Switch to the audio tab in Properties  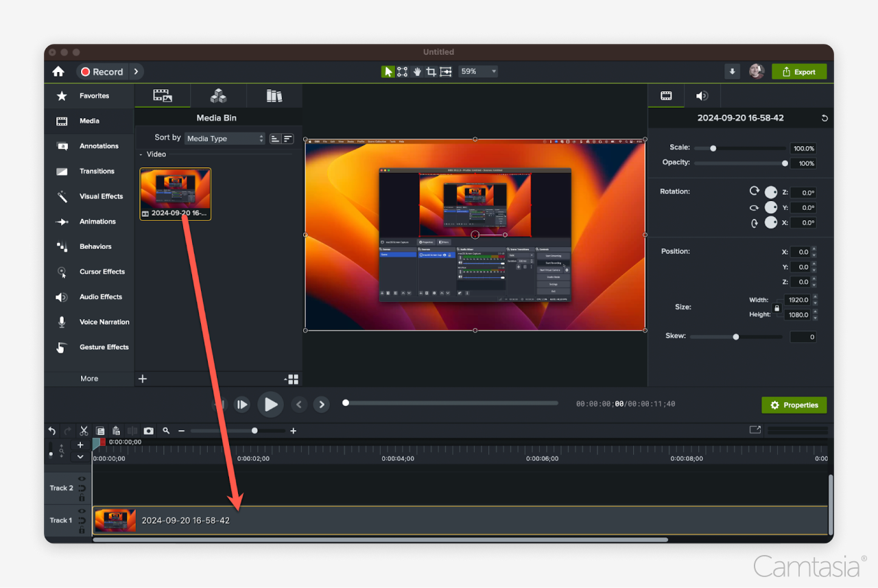point(702,95)
